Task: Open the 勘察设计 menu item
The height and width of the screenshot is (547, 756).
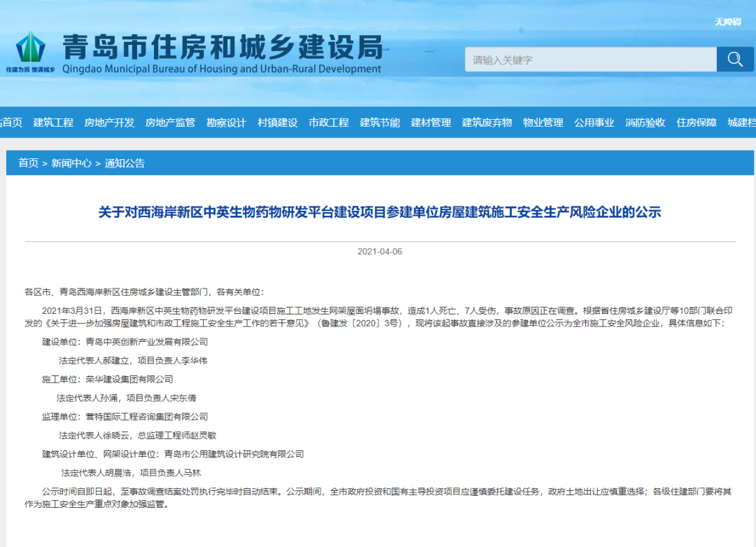Action: 226,123
